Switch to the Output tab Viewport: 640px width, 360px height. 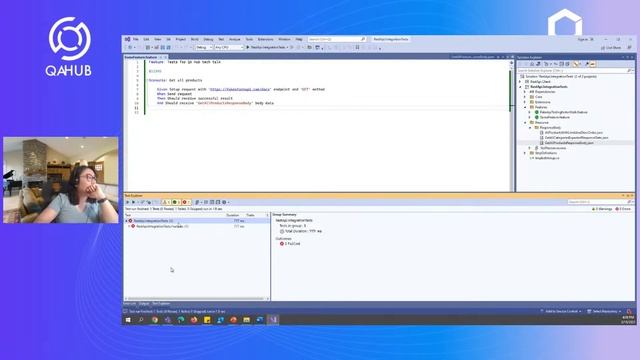[x=144, y=304]
